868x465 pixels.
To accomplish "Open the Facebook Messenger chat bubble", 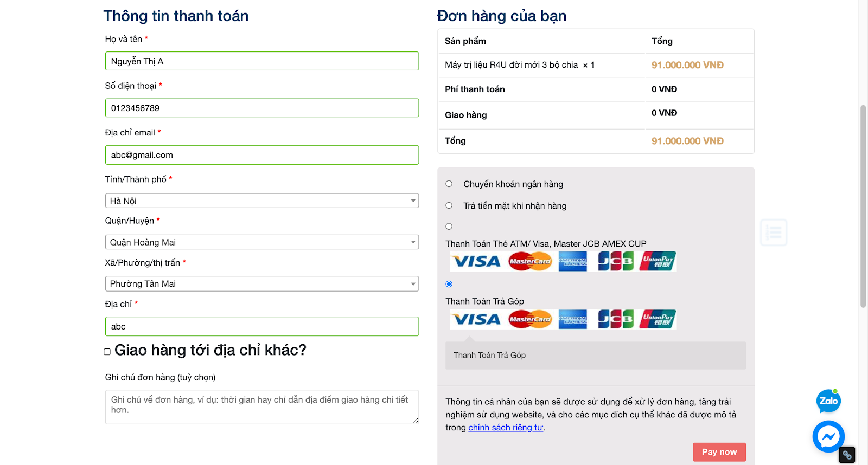I will (828, 436).
